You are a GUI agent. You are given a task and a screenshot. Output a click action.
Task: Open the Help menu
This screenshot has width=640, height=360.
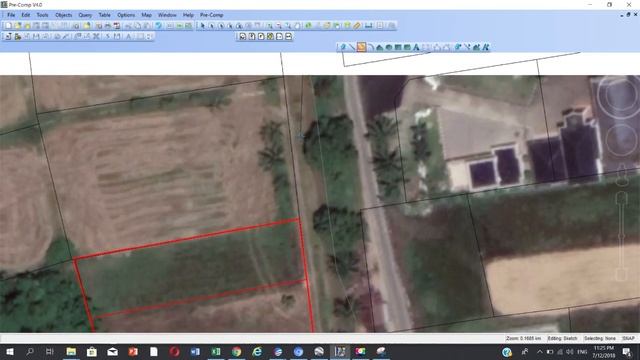tap(188, 15)
